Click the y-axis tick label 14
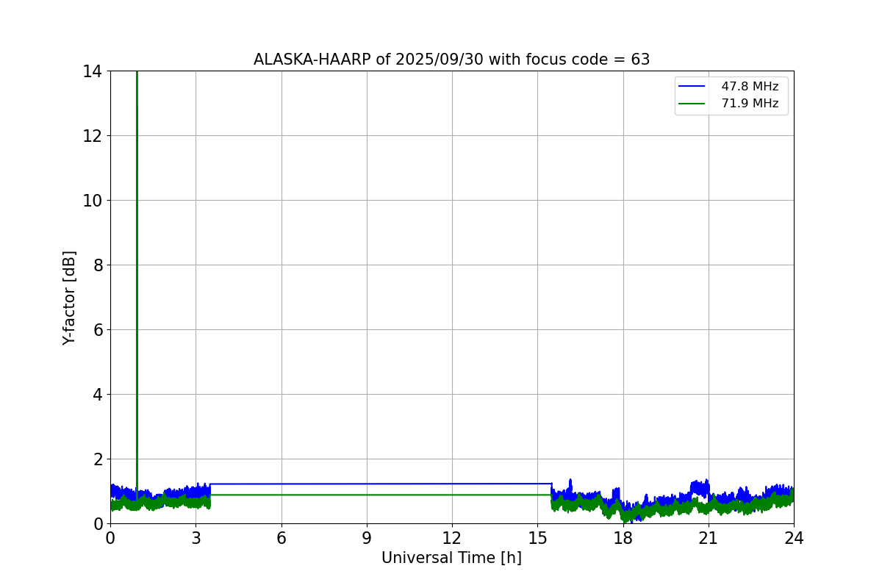 coord(93,71)
